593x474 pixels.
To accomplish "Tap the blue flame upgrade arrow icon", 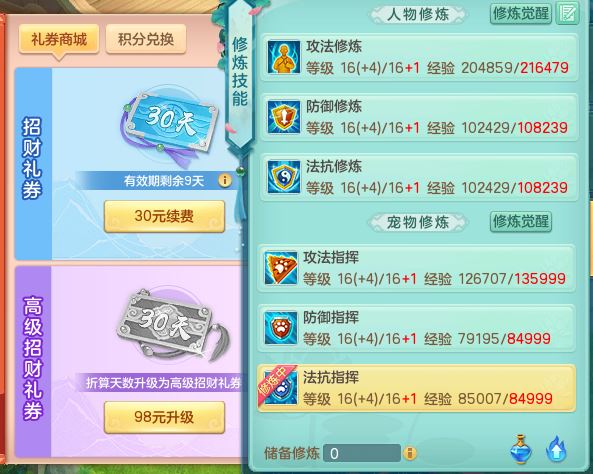I will pos(556,449).
